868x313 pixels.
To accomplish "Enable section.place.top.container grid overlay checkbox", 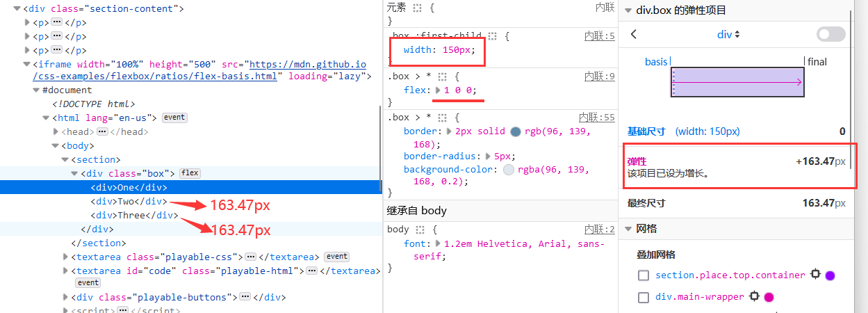I will coord(644,275).
